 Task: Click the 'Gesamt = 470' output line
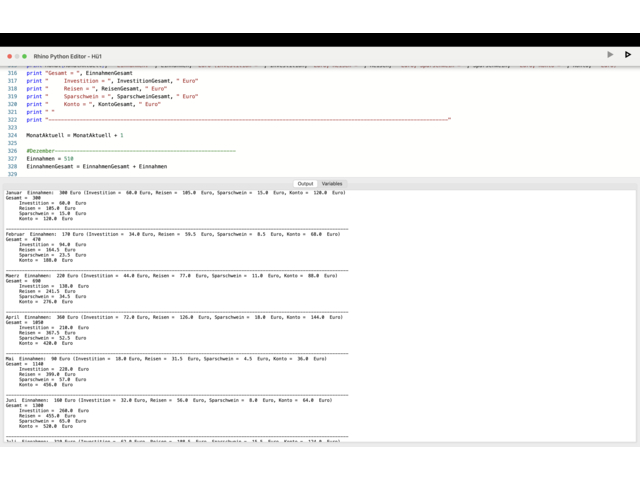pos(23,240)
